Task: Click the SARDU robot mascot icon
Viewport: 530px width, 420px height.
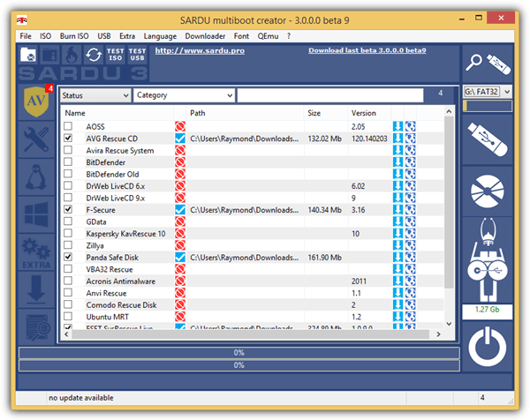Action: pyautogui.click(x=488, y=260)
